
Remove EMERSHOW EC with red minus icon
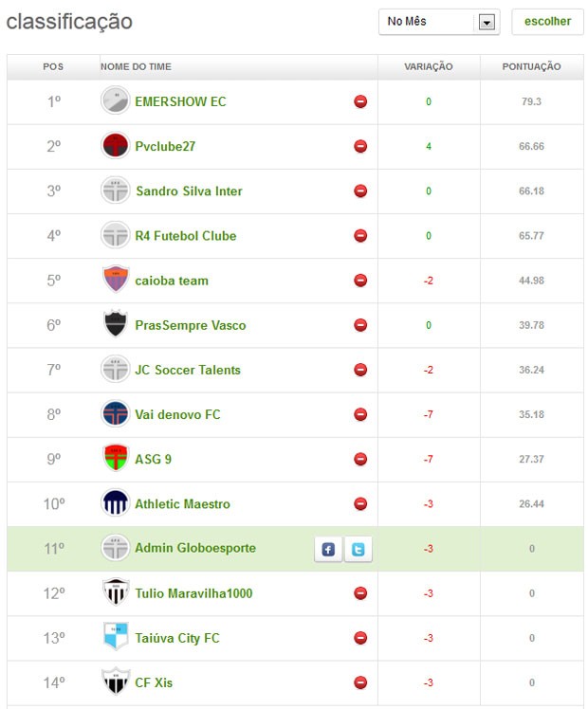360,101
